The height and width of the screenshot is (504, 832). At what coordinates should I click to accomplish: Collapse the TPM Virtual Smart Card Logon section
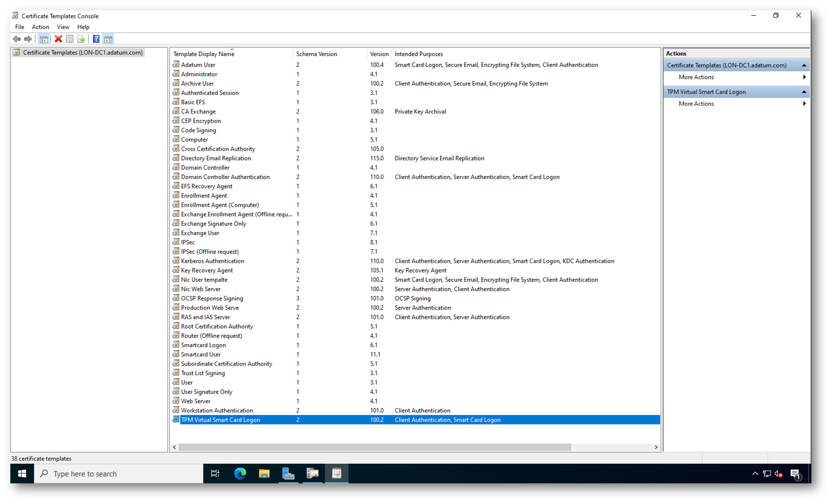tap(804, 92)
